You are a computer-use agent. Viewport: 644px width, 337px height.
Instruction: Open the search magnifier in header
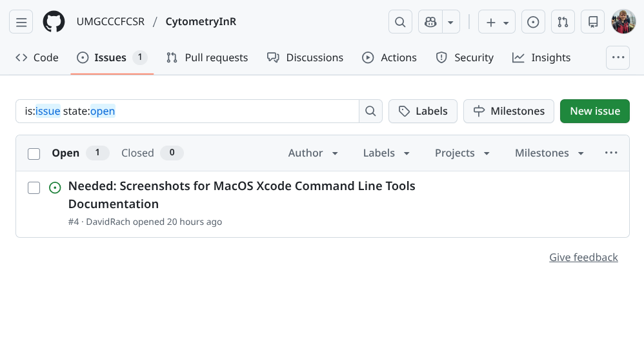400,22
